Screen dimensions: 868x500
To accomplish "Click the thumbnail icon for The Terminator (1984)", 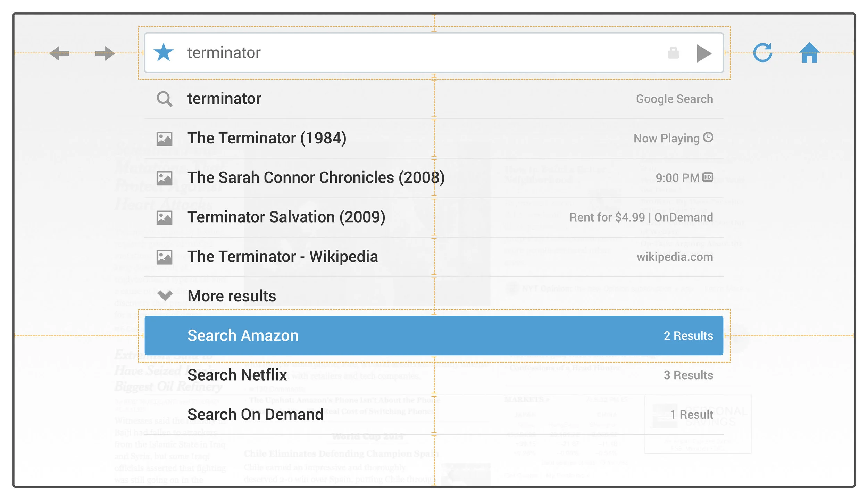I will [x=164, y=139].
